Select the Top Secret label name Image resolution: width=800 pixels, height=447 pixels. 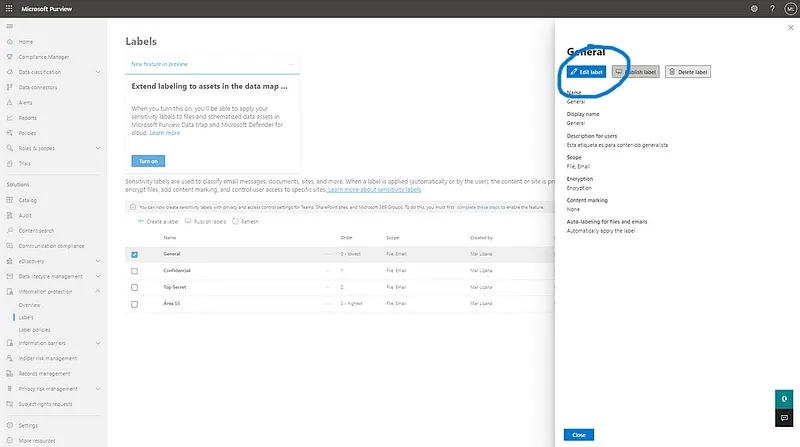coord(174,287)
